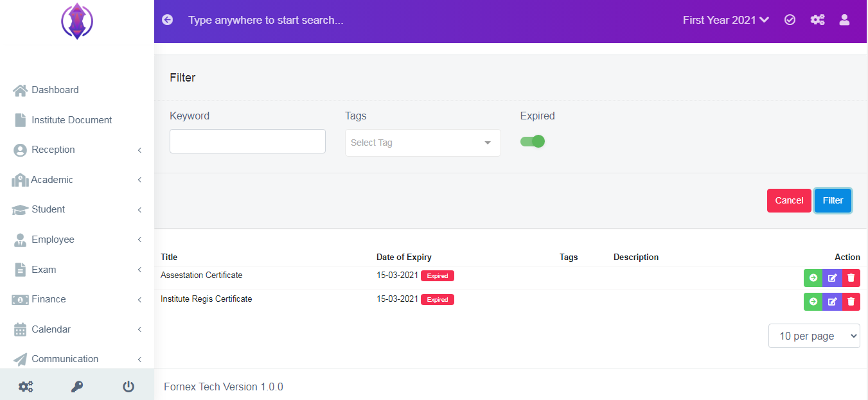
Task: Open the user profile icon in top bar
Action: [845, 20]
